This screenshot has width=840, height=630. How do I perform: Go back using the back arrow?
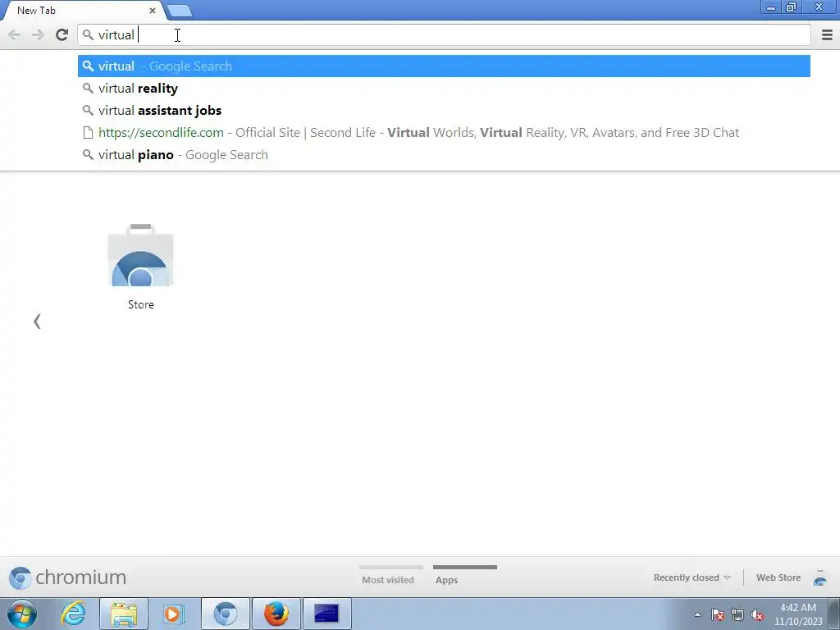click(15, 35)
